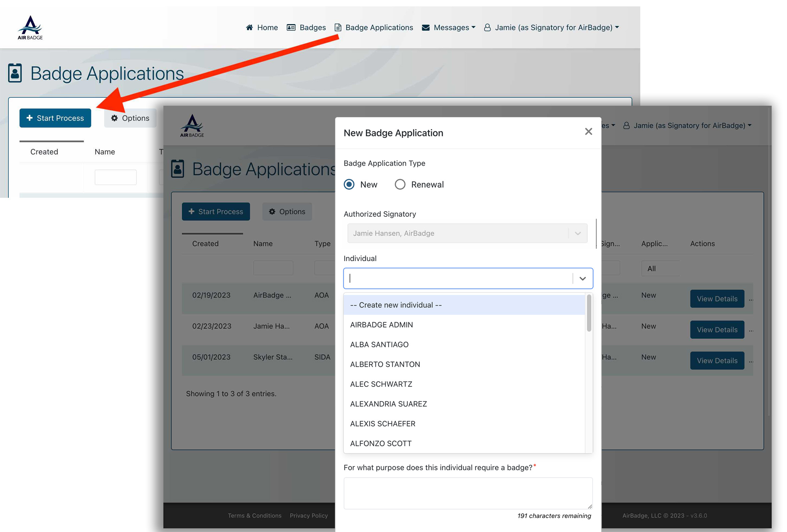The image size is (787, 532).
Task: Expand the Individual dropdown chevron
Action: [x=582, y=279]
